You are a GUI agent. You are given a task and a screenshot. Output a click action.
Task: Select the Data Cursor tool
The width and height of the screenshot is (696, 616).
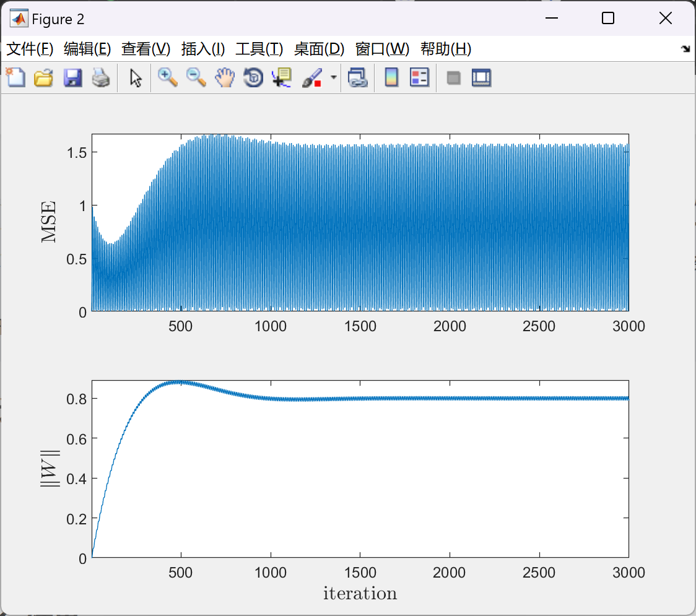tap(282, 77)
